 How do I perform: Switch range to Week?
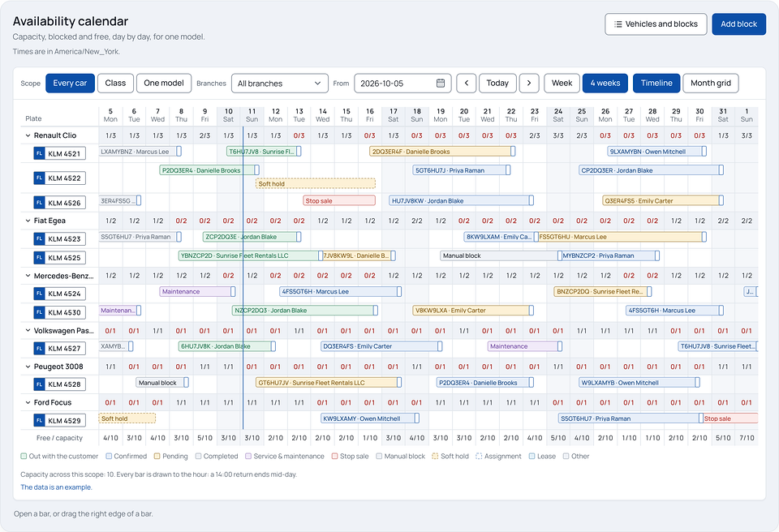(x=562, y=83)
